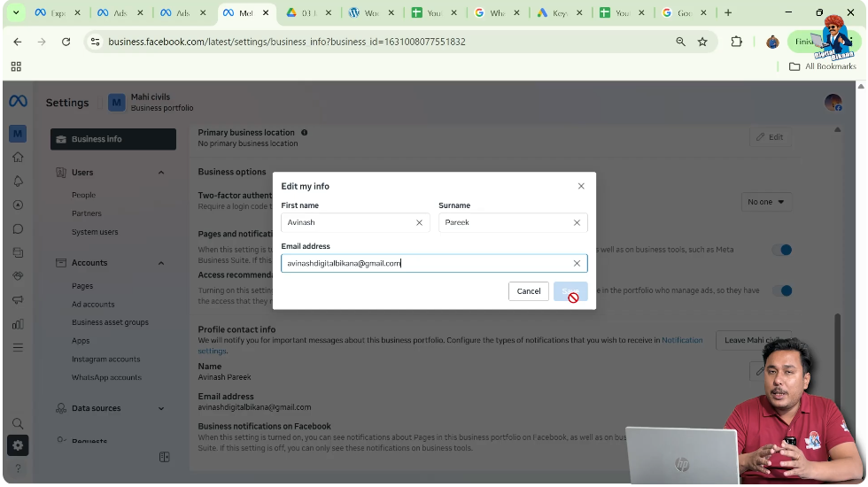Open Business asset groups

click(110, 322)
